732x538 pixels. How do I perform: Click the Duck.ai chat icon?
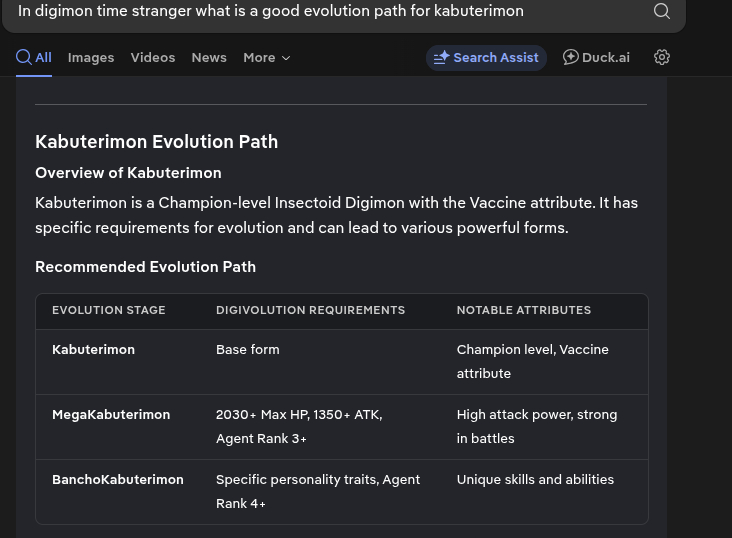coord(571,57)
